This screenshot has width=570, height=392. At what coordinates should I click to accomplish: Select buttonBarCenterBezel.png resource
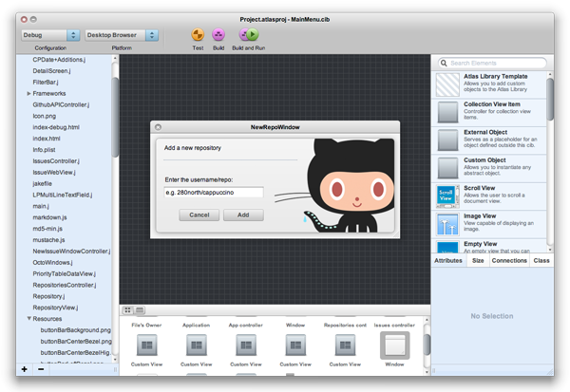[76, 341]
